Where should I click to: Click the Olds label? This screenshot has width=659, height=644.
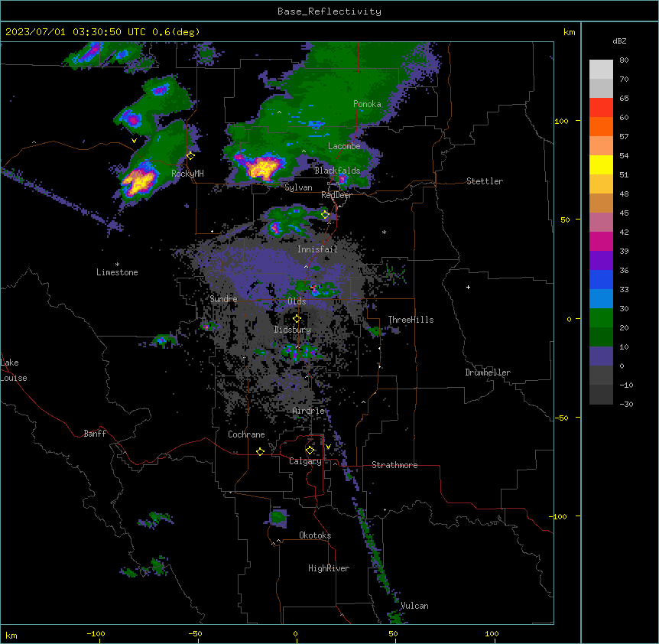[297, 301]
